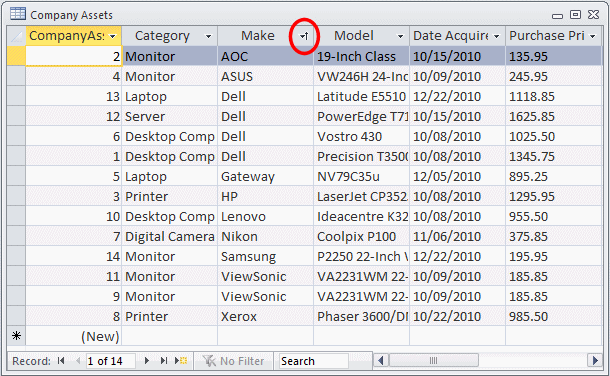Click the current record number field

(110, 361)
